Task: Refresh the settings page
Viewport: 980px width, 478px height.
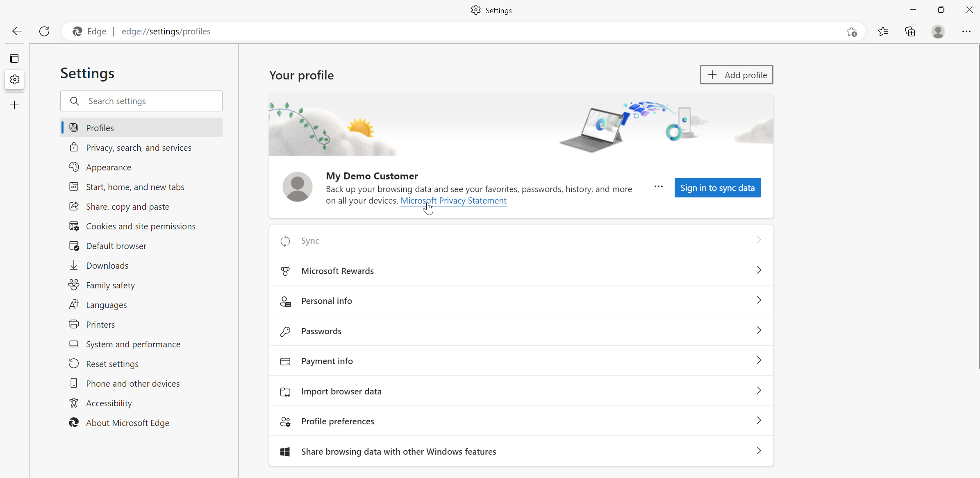Action: tap(44, 31)
